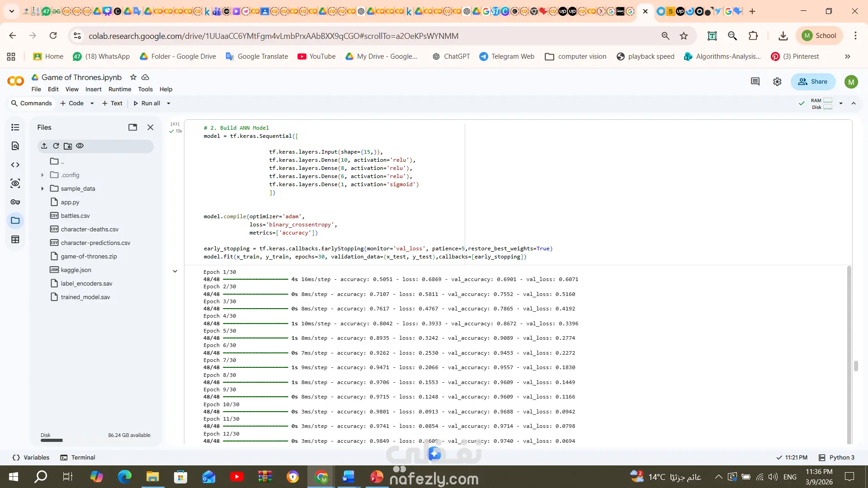Viewport: 868px width, 488px height.
Task: Open the Terminal button in status bar
Action: (x=78, y=458)
